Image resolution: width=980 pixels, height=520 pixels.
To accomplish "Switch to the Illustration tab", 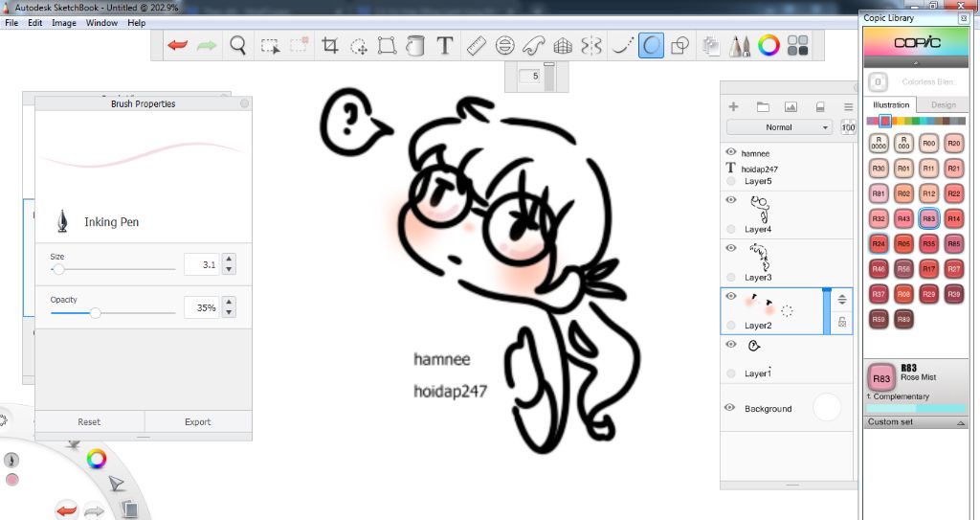I will click(891, 105).
